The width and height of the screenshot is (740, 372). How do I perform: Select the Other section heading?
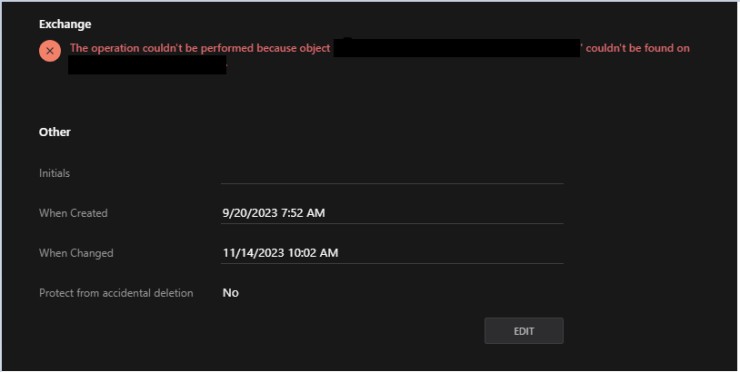(55, 132)
